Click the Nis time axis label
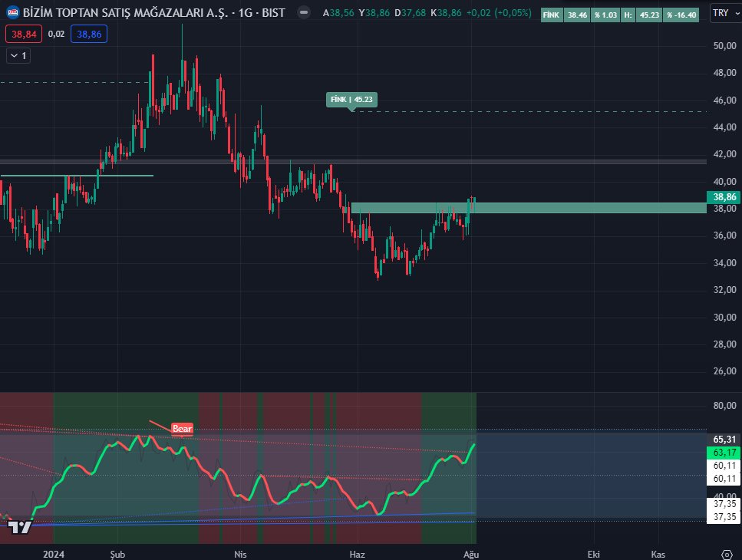This screenshot has height=560, width=742. click(x=240, y=555)
